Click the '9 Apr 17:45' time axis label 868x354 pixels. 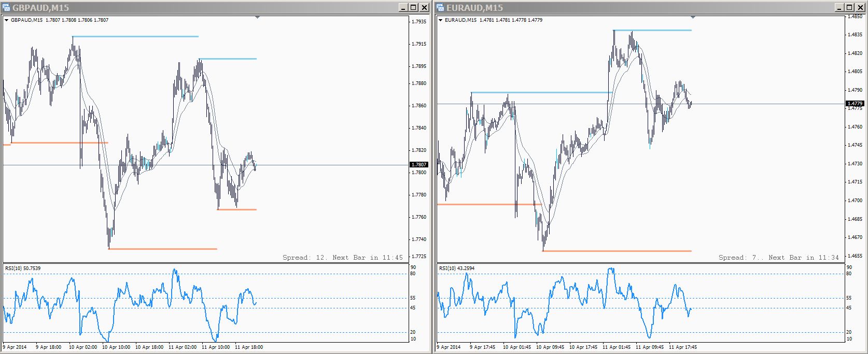pyautogui.click(x=482, y=347)
